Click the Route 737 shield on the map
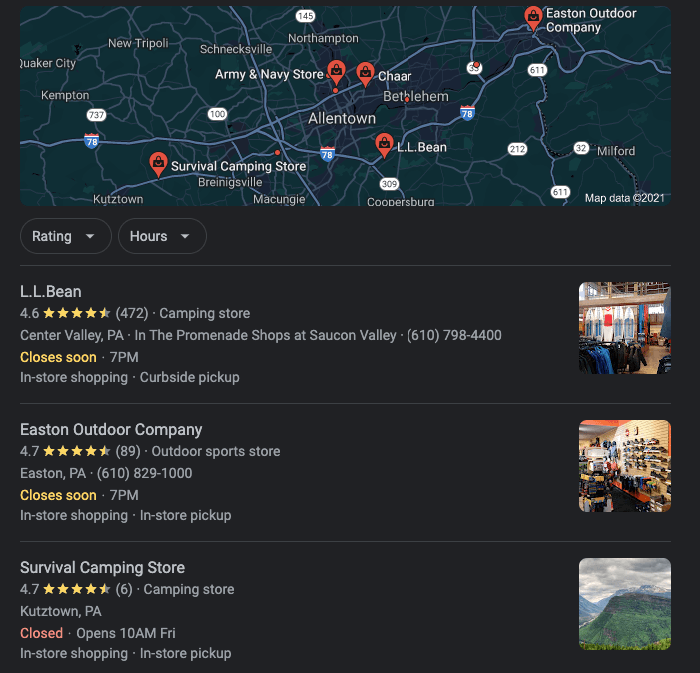This screenshot has width=700, height=673. [x=96, y=115]
